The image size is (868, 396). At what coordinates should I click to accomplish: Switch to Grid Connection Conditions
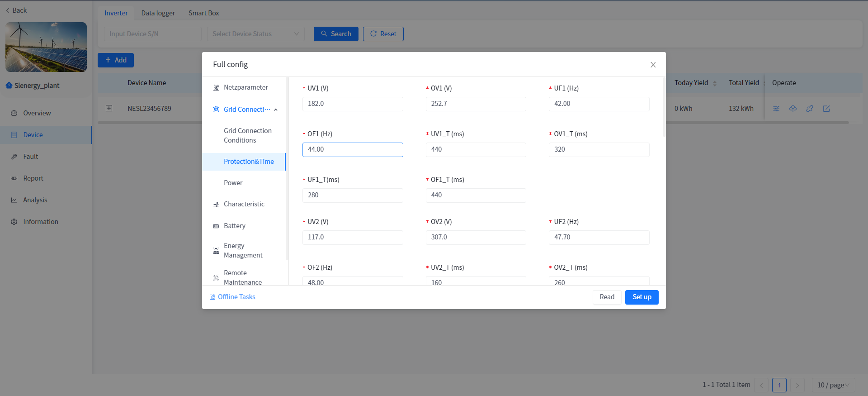click(247, 135)
